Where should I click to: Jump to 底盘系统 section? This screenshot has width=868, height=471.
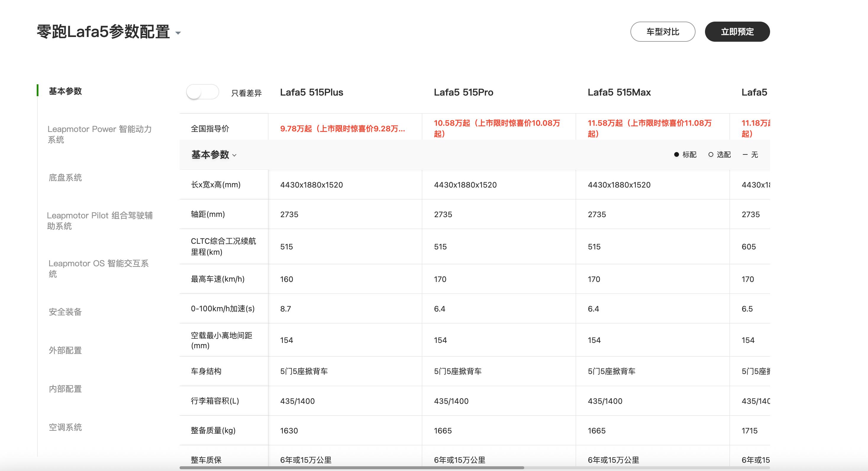click(x=65, y=178)
